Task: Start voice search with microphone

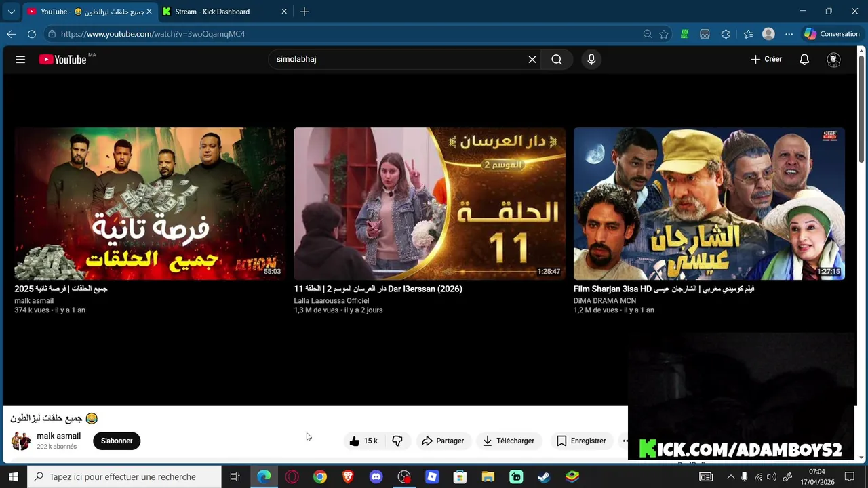Action: (x=591, y=60)
